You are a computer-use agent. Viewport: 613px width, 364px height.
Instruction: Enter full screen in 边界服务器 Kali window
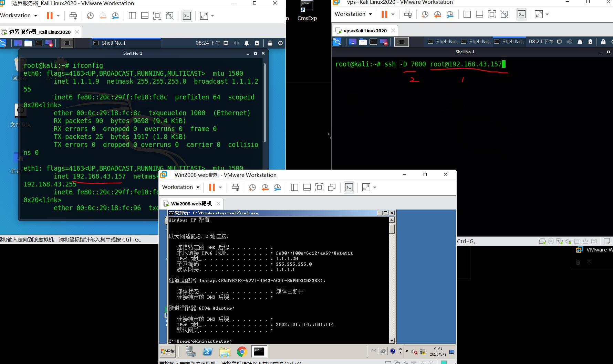(157, 15)
